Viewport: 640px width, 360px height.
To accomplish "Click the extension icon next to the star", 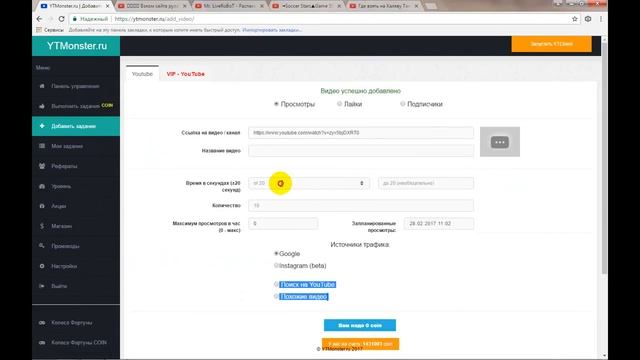I will [588, 19].
